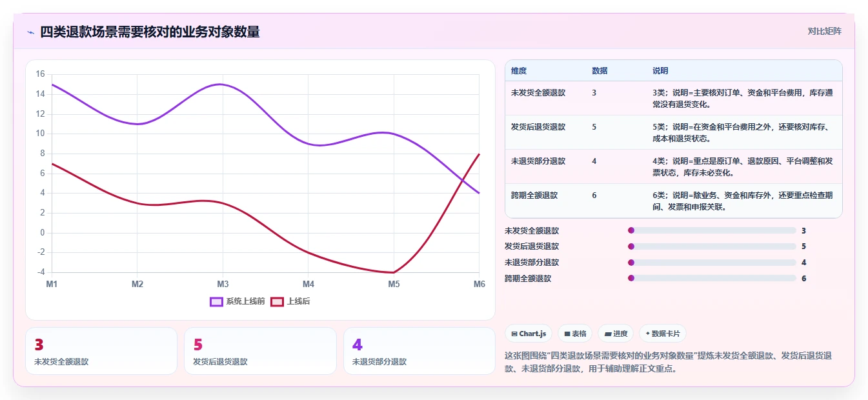Open the card showing 3 未发货全额退款

101,351
